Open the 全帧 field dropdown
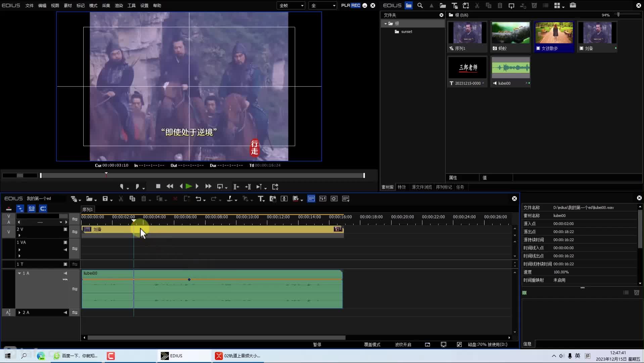Image resolution: width=644 pixels, height=363 pixels. click(x=291, y=5)
